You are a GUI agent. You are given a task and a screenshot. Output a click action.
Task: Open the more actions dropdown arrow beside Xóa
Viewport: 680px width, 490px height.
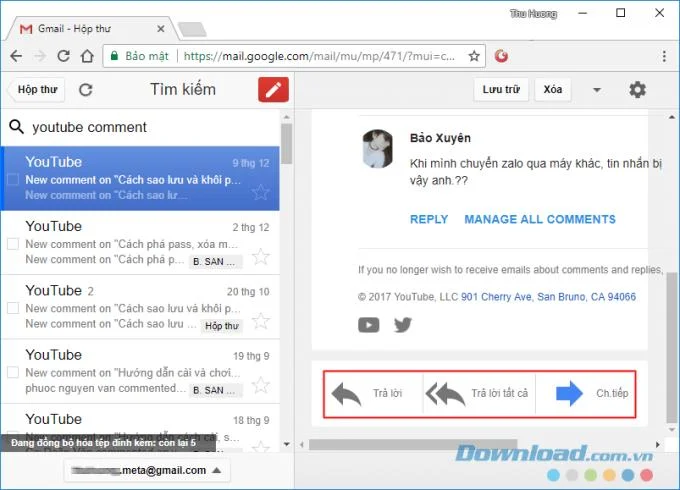click(597, 90)
